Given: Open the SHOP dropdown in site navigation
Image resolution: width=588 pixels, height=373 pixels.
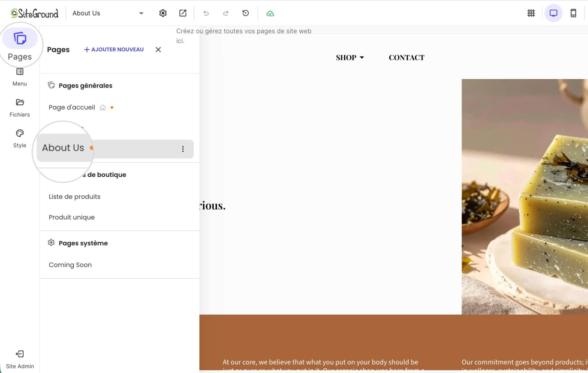Looking at the screenshot, I should pyautogui.click(x=350, y=58).
